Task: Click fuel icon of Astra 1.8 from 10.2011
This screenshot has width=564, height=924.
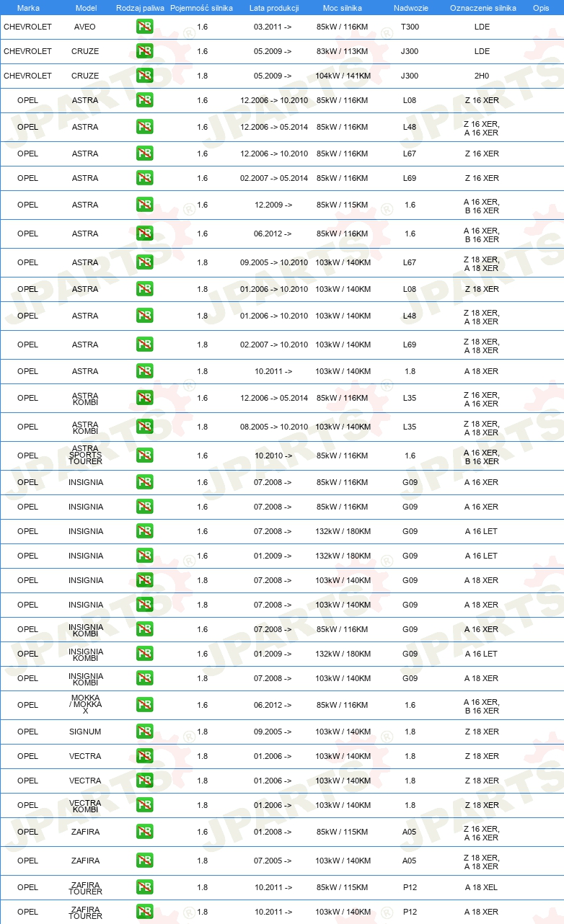Action: tap(144, 371)
